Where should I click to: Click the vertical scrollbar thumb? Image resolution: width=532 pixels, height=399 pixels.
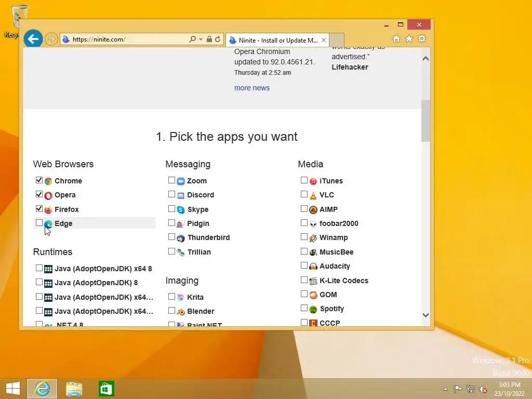[425, 121]
